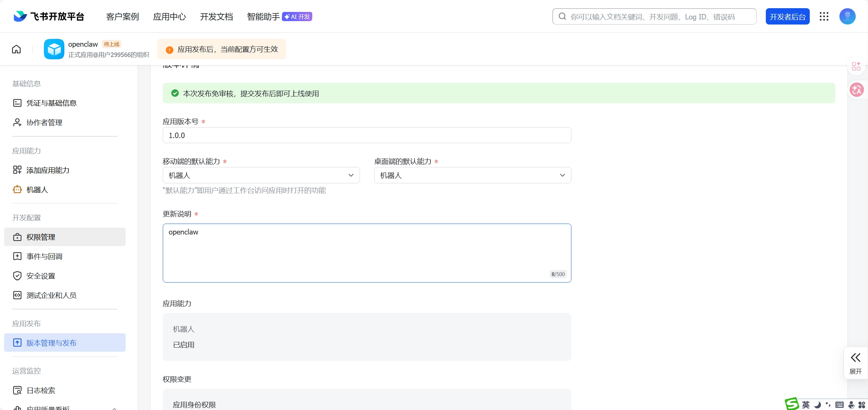
Task: Click the 应用版本号 input field
Action: 366,135
